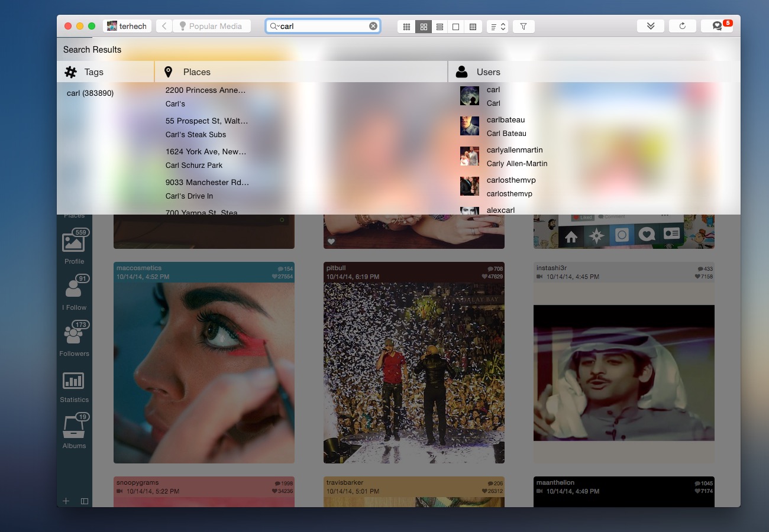Choose place Carl's at 2200 Princess Anne
The height and width of the screenshot is (532, 769).
[206, 97]
